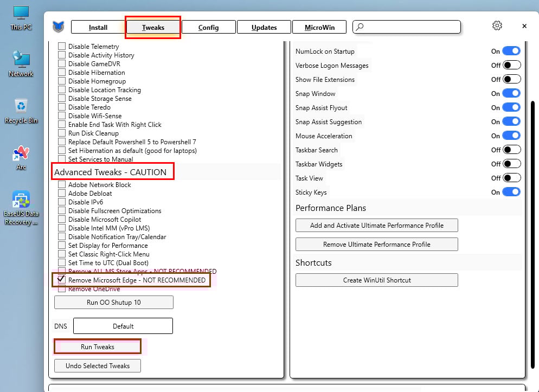Toggle Task View switch

click(511, 178)
